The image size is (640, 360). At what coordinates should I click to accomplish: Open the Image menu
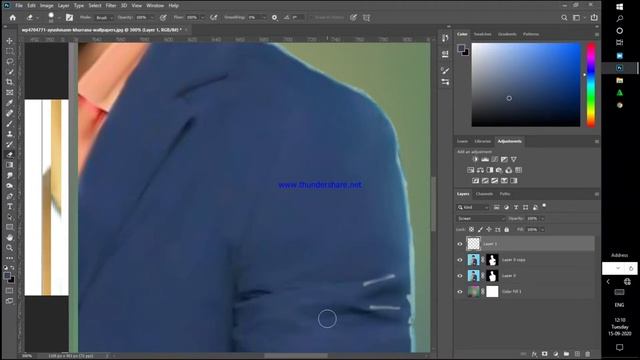47,6
